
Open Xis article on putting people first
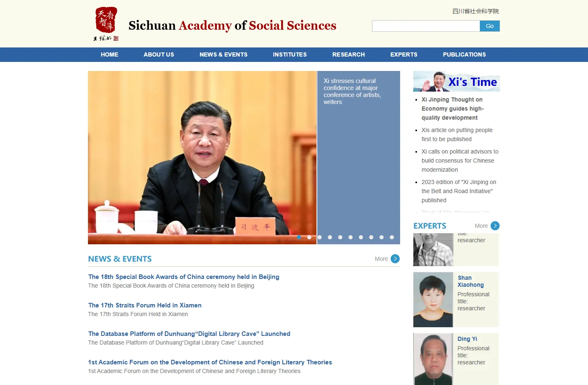pos(457,135)
